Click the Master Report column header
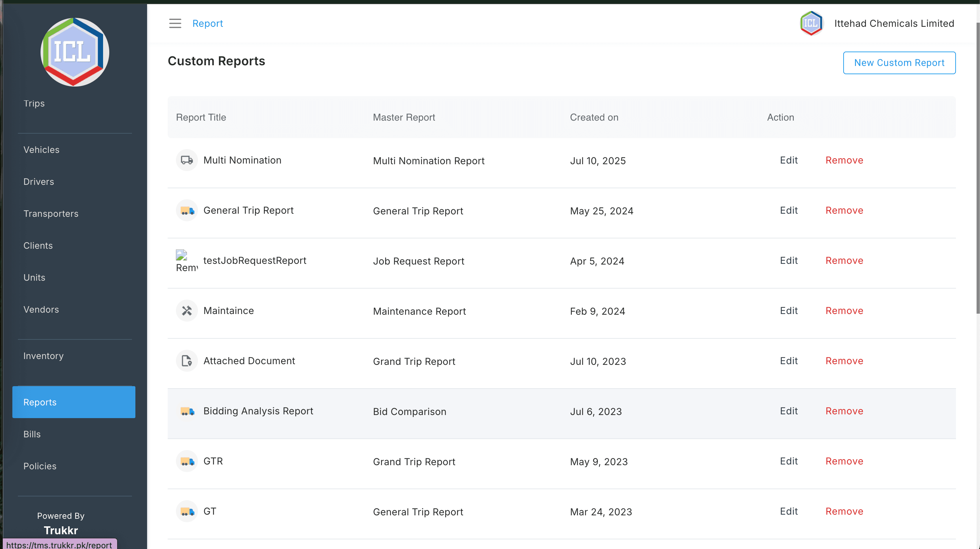Image resolution: width=980 pixels, height=549 pixels. coord(404,117)
